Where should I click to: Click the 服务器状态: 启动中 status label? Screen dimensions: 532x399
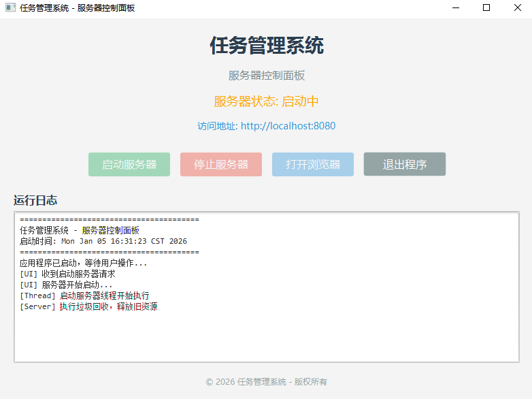(x=266, y=101)
